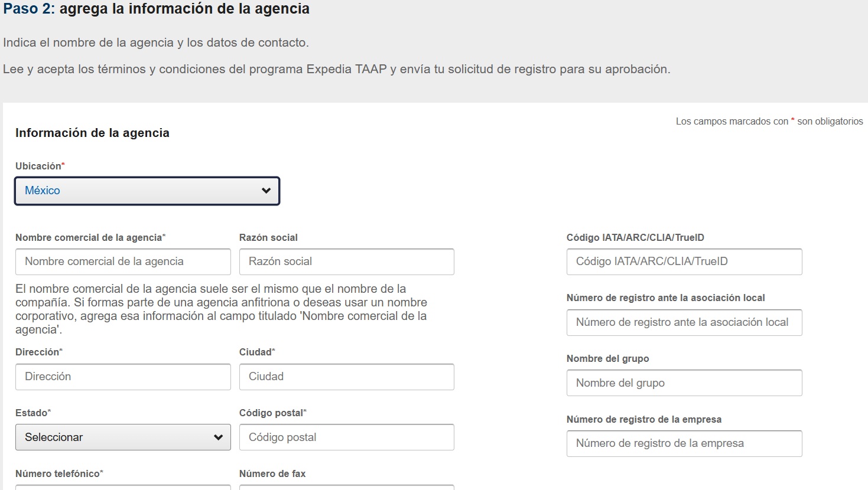Click the 'Ciudad' field label
Image resolution: width=868 pixels, height=490 pixels.
click(x=257, y=352)
